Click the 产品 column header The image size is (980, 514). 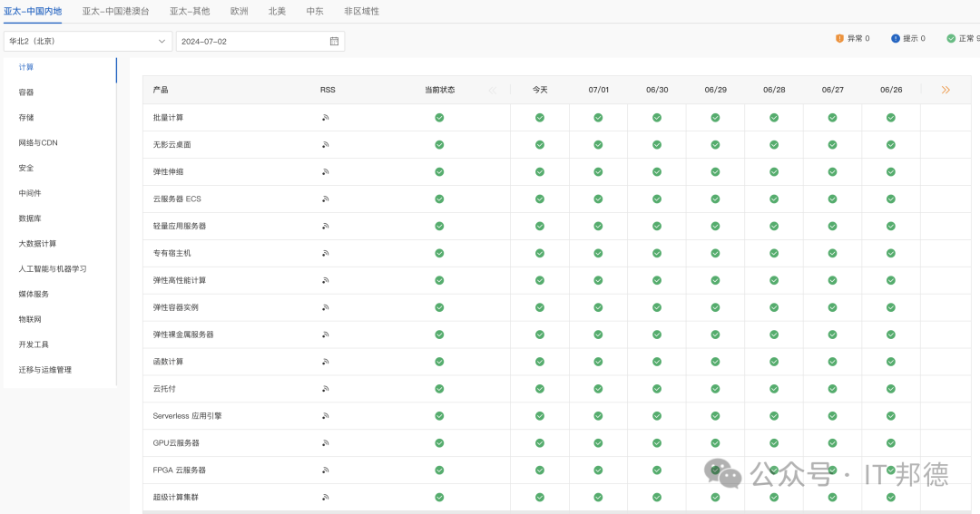161,90
